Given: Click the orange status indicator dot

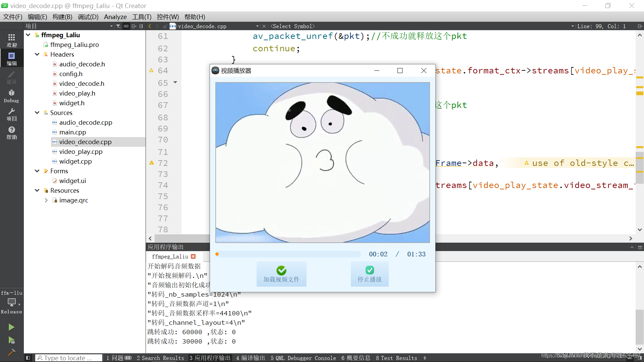Looking at the screenshot, I should pyautogui.click(x=217, y=254).
